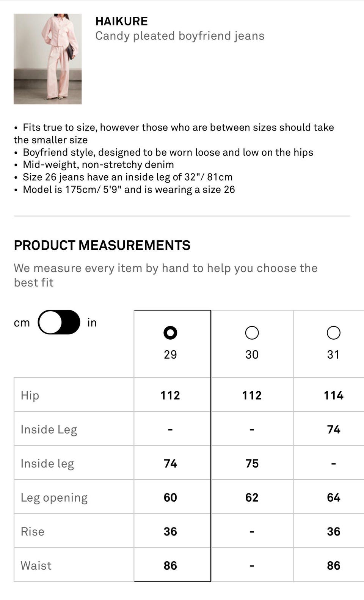
Task: Select the Leg opening row label
Action: click(x=54, y=498)
